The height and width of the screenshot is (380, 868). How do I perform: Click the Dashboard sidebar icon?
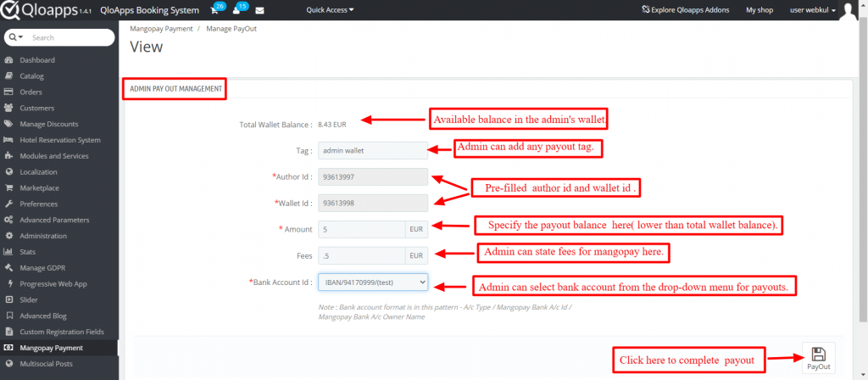pos(8,60)
